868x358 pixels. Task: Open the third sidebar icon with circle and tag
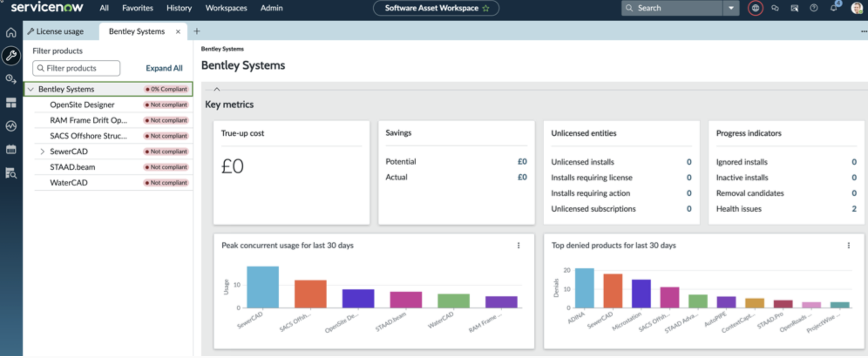[x=11, y=79]
